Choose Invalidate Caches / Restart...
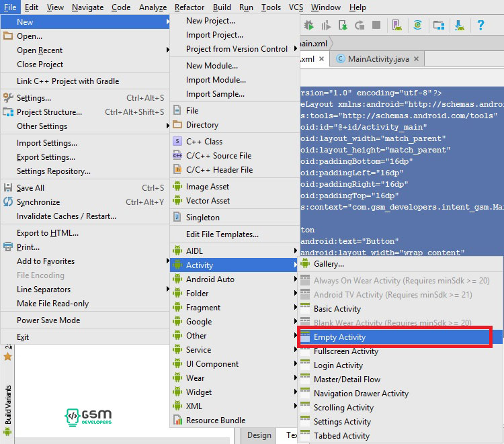Viewport: 504px width, 444px height. tap(67, 216)
